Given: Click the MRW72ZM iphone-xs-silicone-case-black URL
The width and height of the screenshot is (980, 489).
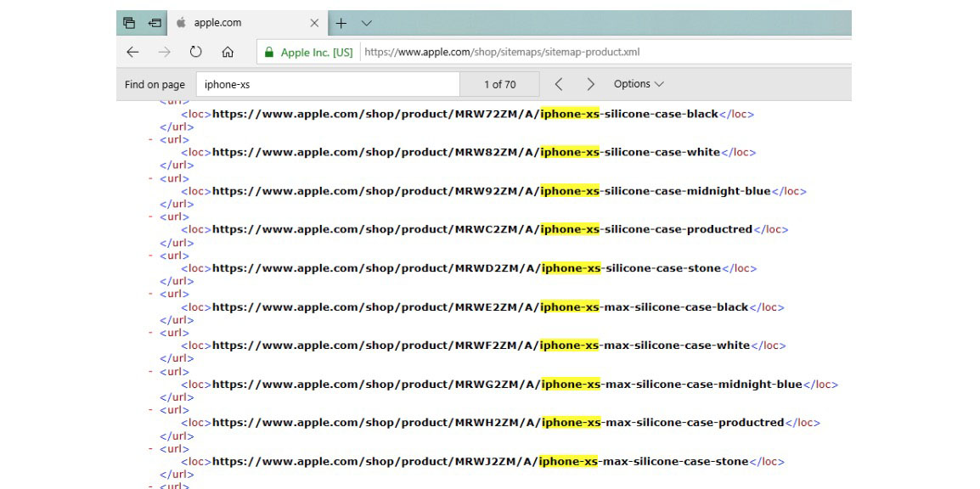Looking at the screenshot, I should coord(465,115).
